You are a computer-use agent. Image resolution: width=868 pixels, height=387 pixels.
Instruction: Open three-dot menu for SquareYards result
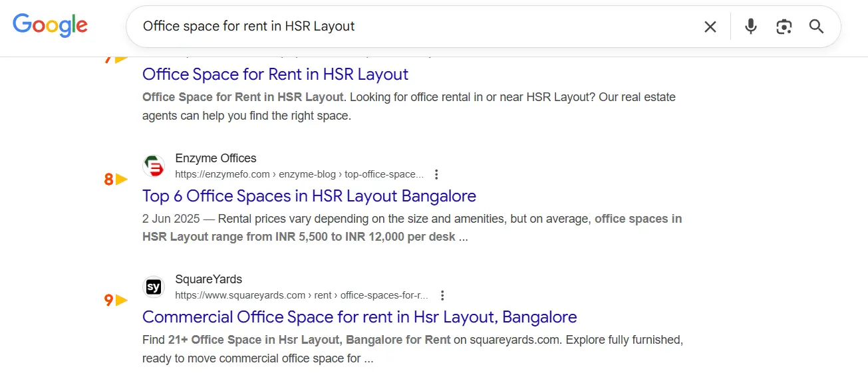(442, 296)
